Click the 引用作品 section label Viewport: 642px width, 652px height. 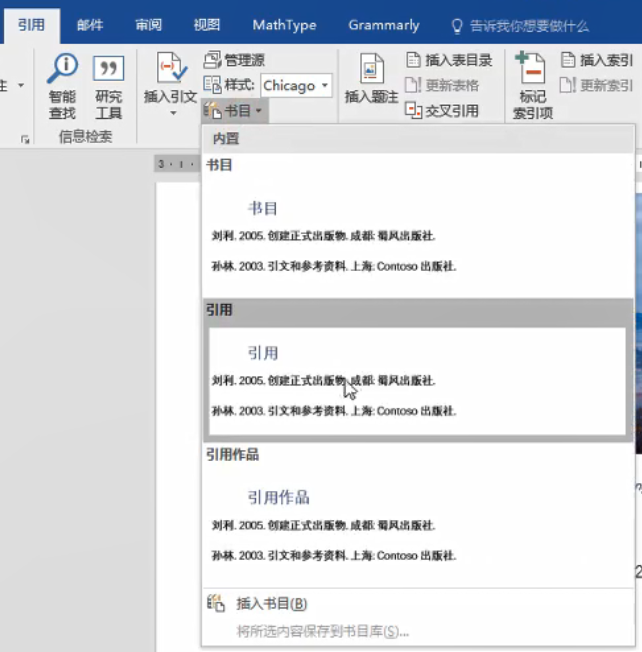232,454
